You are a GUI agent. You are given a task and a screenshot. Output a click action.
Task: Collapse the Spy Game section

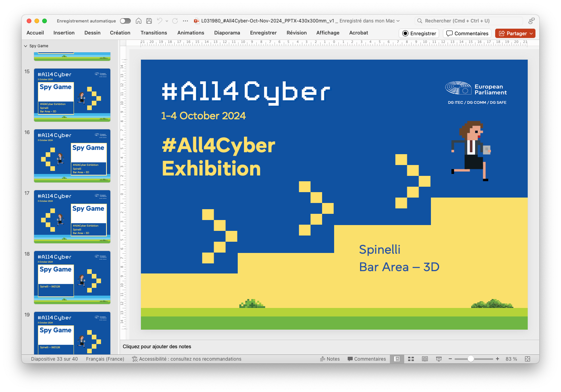(x=26, y=46)
